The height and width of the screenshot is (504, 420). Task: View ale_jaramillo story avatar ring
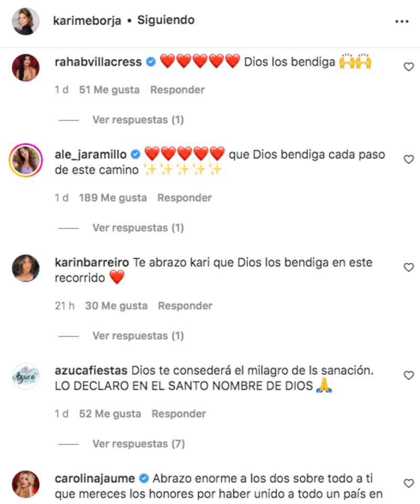pyautogui.click(x=25, y=160)
